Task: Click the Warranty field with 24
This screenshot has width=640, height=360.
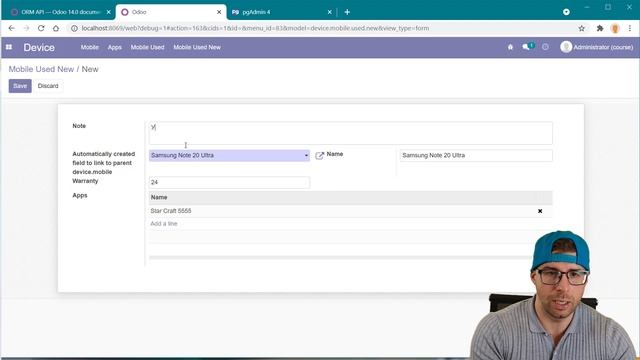Action: pyautogui.click(x=229, y=182)
